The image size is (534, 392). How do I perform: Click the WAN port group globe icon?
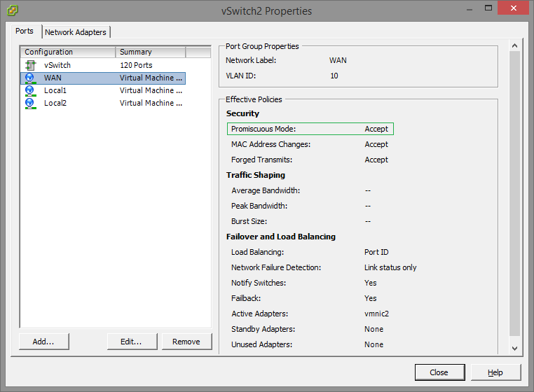tap(30, 78)
